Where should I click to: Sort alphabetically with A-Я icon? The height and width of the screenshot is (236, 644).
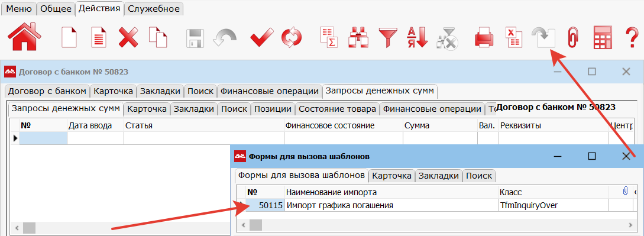pyautogui.click(x=418, y=37)
